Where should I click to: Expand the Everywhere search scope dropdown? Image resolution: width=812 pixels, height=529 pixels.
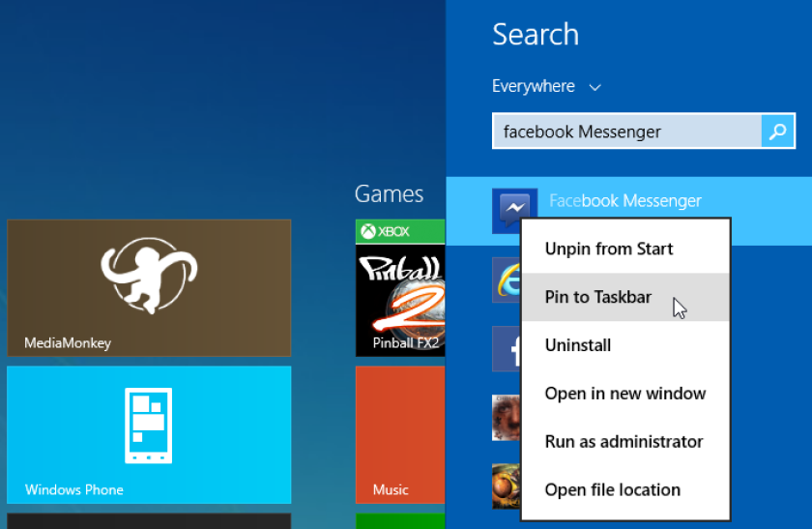tap(546, 86)
